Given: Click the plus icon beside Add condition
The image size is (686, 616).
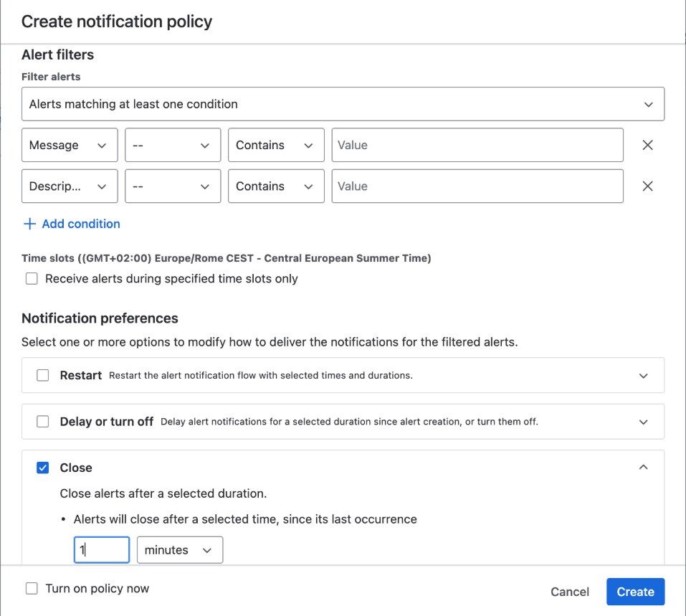Looking at the screenshot, I should pos(29,224).
